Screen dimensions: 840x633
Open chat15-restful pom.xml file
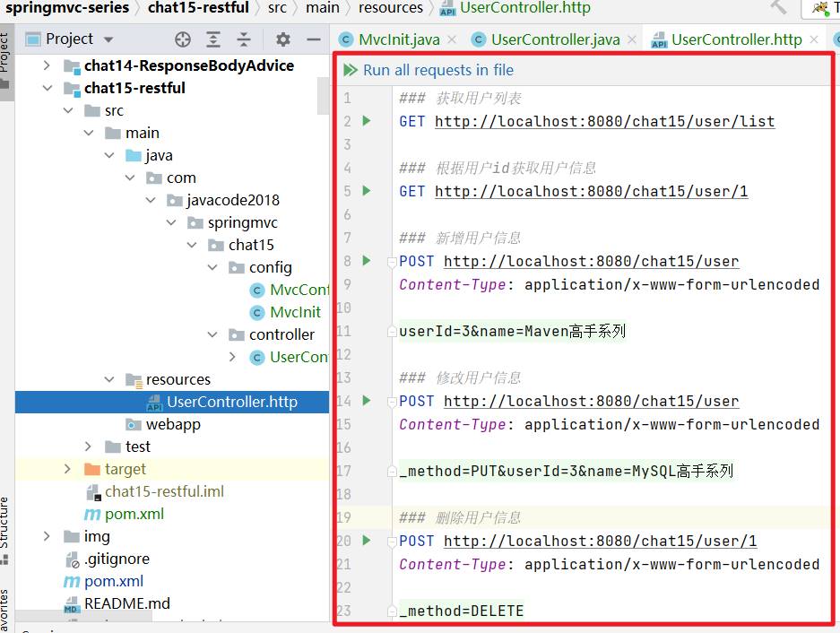(125, 514)
